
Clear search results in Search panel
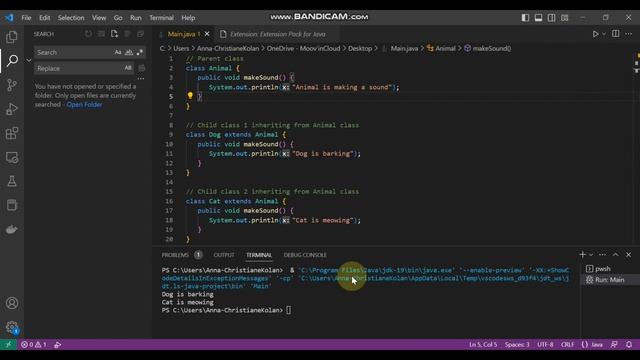coord(101,34)
